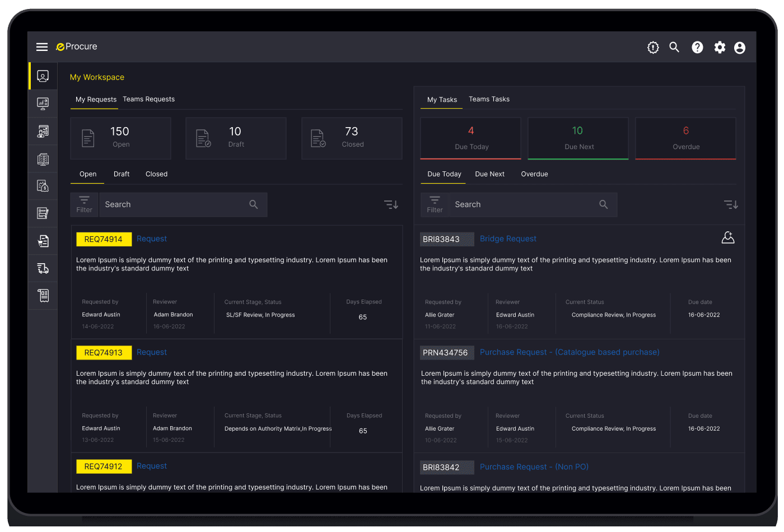Click the 10 Due Next card
This screenshot has height=532, width=784.
578,138
